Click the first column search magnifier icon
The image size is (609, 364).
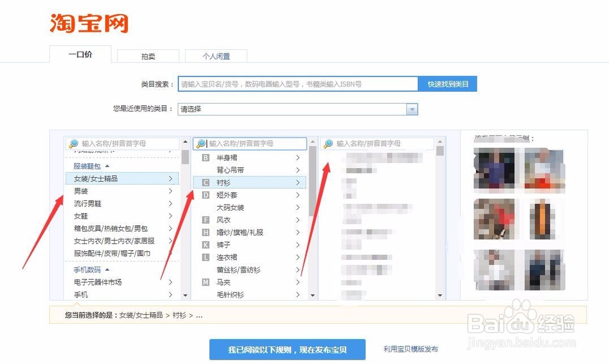pos(73,144)
